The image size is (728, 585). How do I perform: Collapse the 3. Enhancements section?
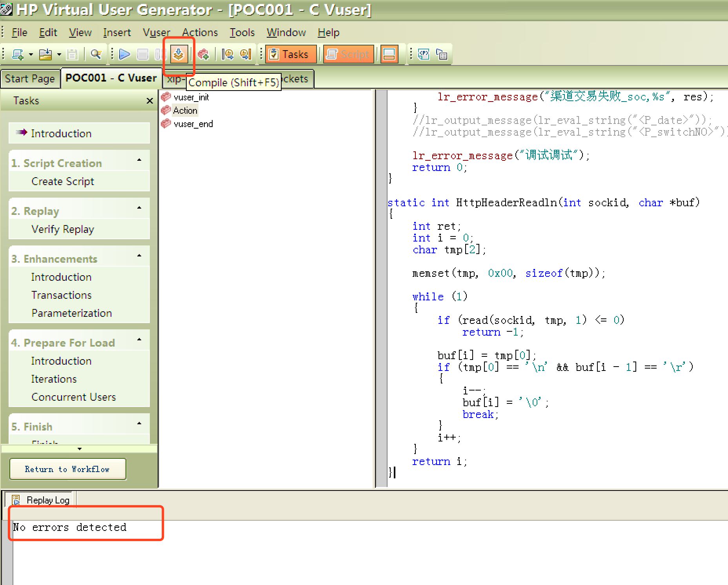139,256
